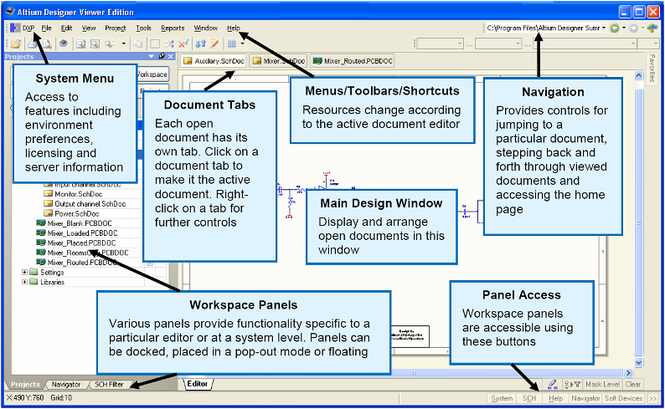Image resolution: width=665 pixels, height=409 pixels.
Task: Click Navigator button in the status bar
Action: coord(585,398)
